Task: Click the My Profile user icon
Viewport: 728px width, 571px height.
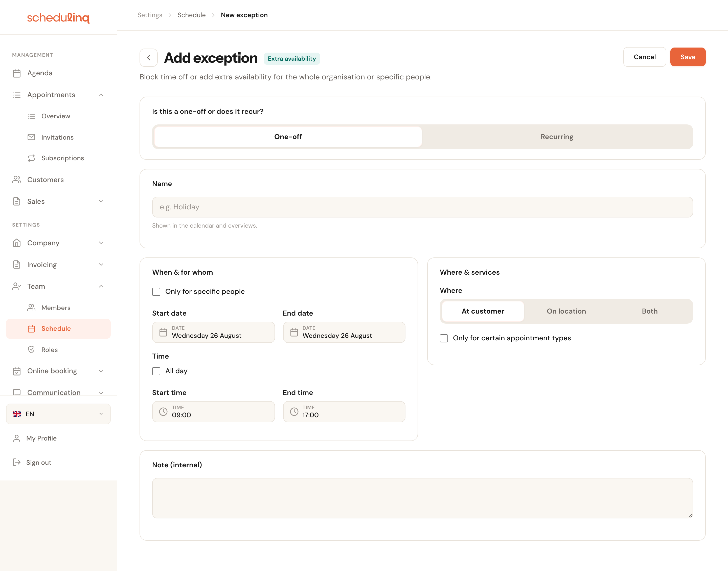Action: 17,438
